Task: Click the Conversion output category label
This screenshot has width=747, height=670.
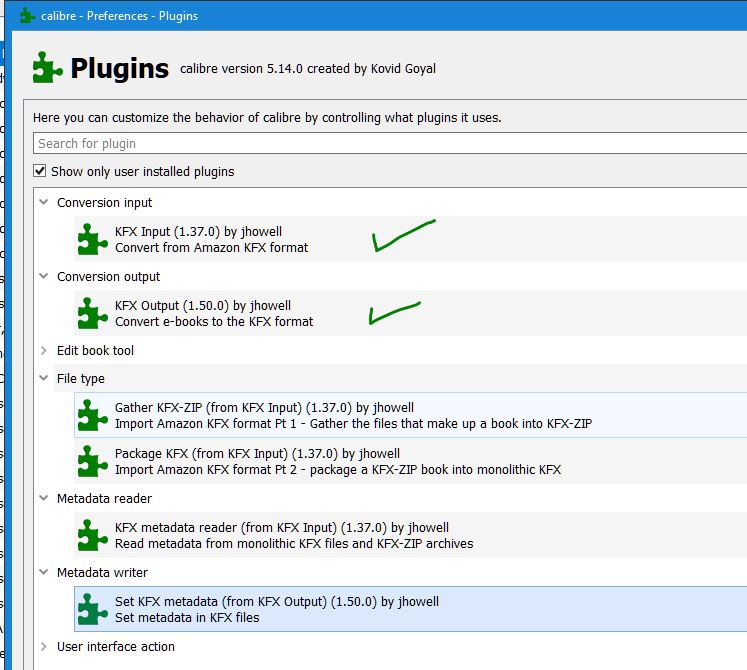Action: point(108,276)
